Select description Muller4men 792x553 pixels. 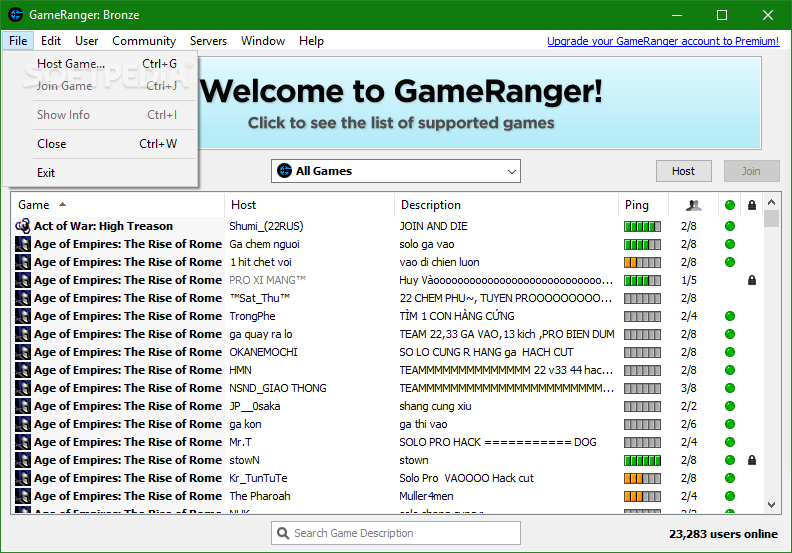(x=426, y=496)
